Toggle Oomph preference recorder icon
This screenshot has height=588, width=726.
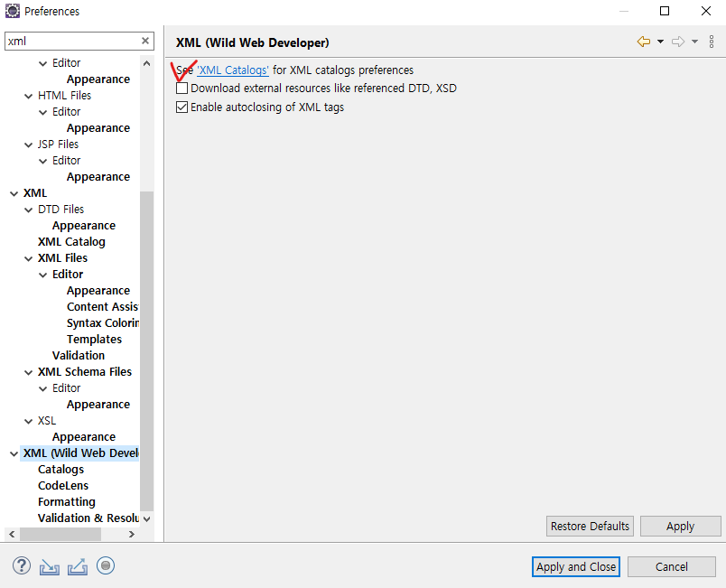[x=106, y=565]
